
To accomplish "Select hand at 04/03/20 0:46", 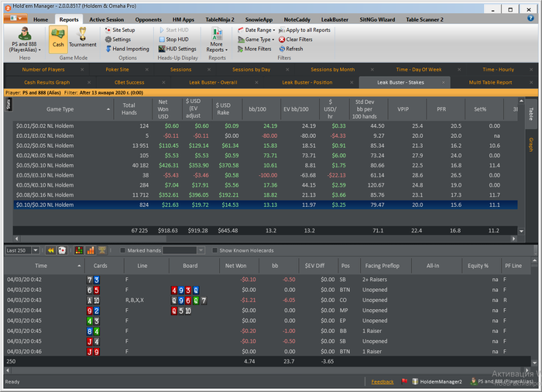I will 268,352.
